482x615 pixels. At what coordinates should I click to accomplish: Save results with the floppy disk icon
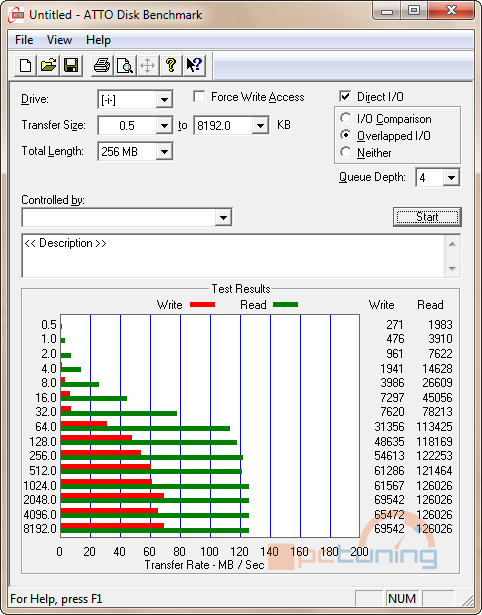(71, 65)
